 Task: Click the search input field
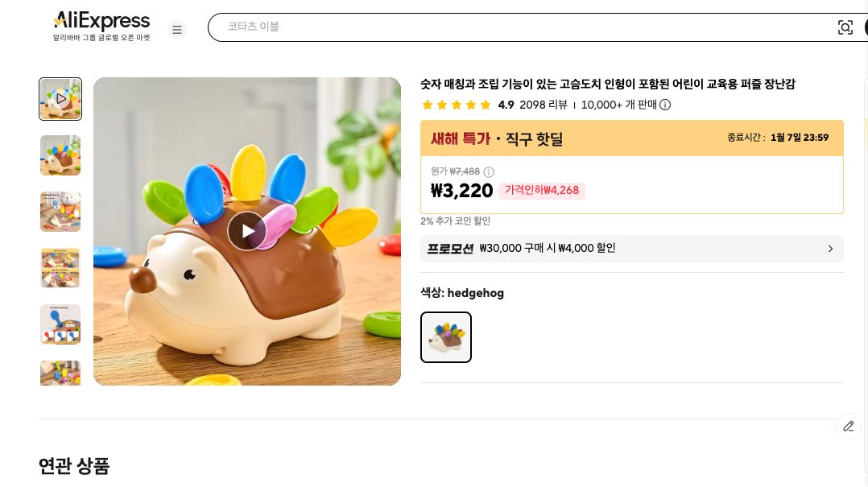[483, 27]
